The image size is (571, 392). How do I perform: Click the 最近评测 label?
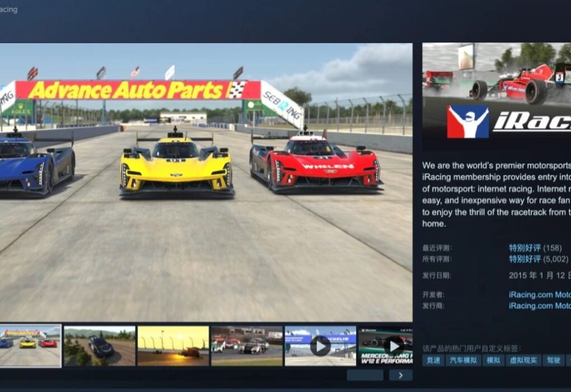437,248
